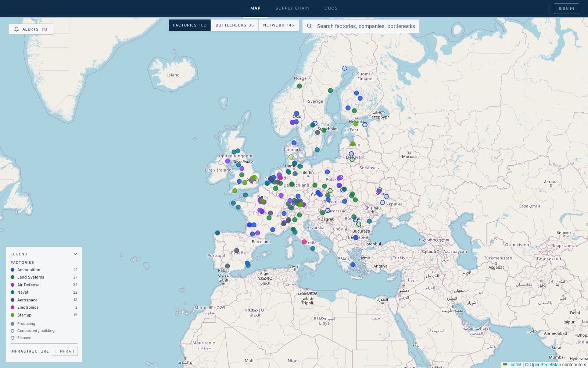The image size is (588, 368).
Task: Click the green marker in Norway
Action: tap(300, 86)
